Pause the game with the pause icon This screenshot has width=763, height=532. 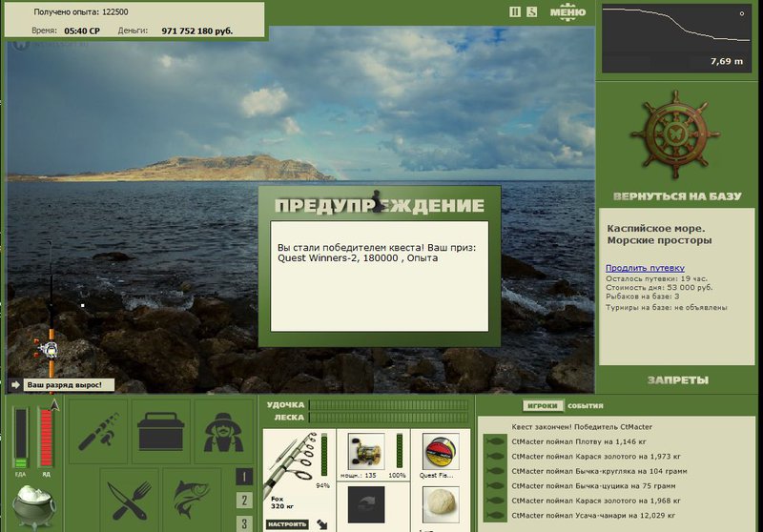click(515, 11)
